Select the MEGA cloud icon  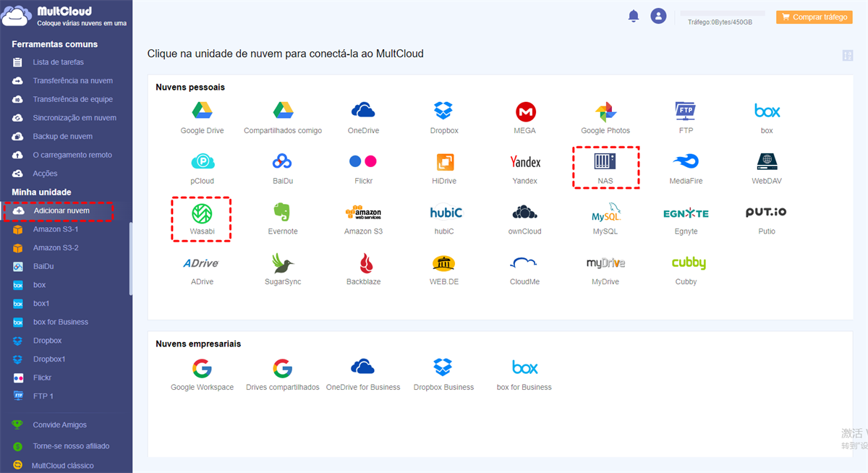525,111
